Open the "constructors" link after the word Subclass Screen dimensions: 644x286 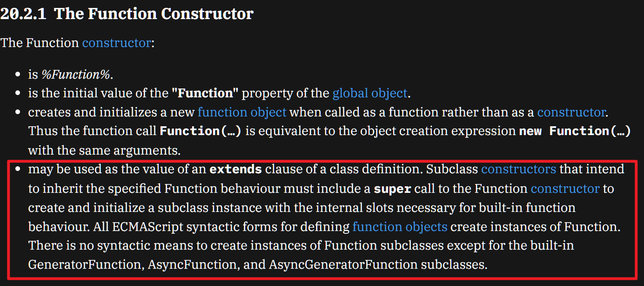pyautogui.click(x=518, y=169)
